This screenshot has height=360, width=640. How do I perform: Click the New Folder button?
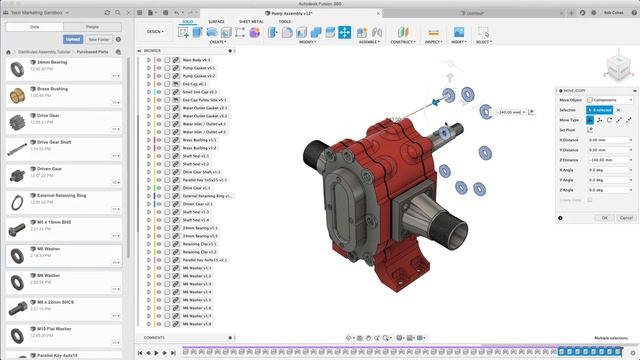coord(99,40)
